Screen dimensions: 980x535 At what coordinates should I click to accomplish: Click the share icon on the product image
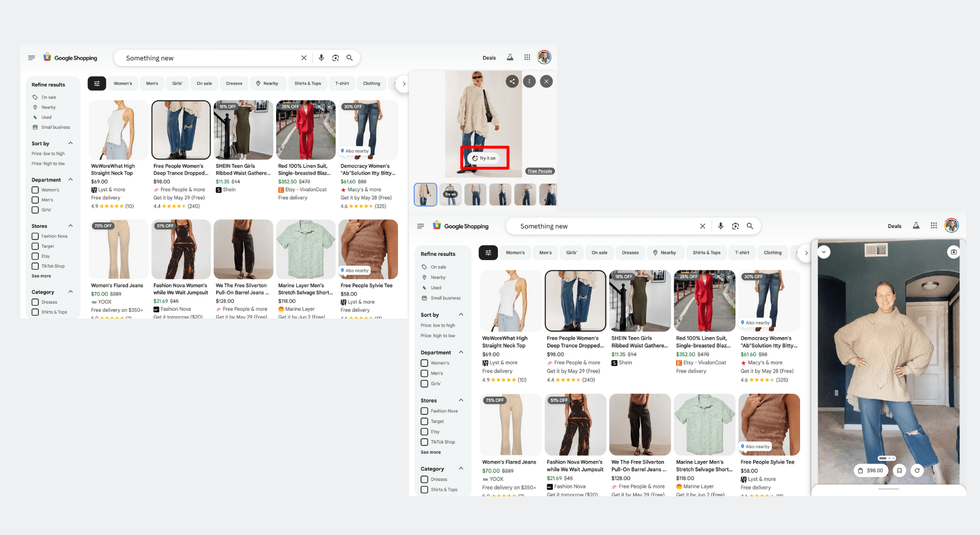[x=512, y=81]
